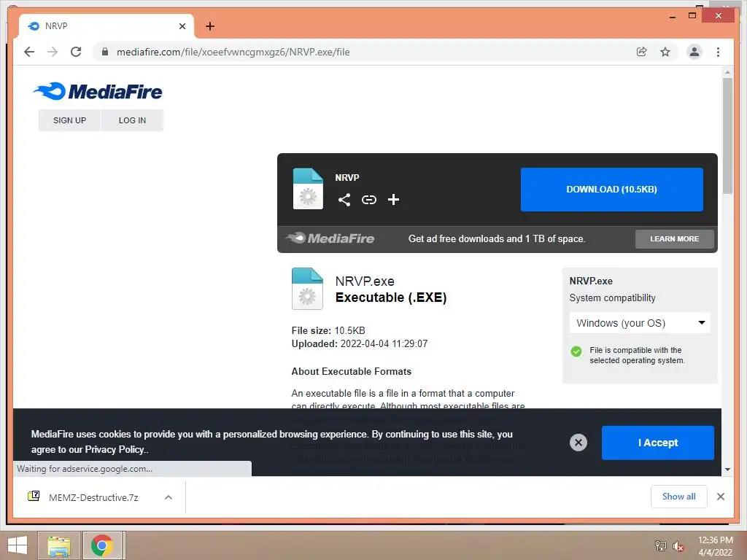Open the Windows Start button

click(x=18, y=545)
